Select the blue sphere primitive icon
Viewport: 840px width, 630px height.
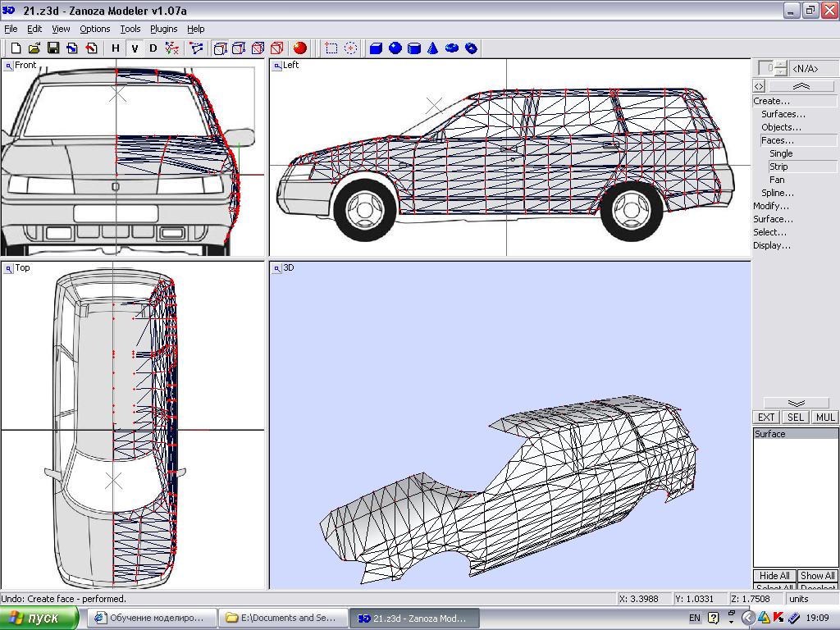[x=395, y=48]
